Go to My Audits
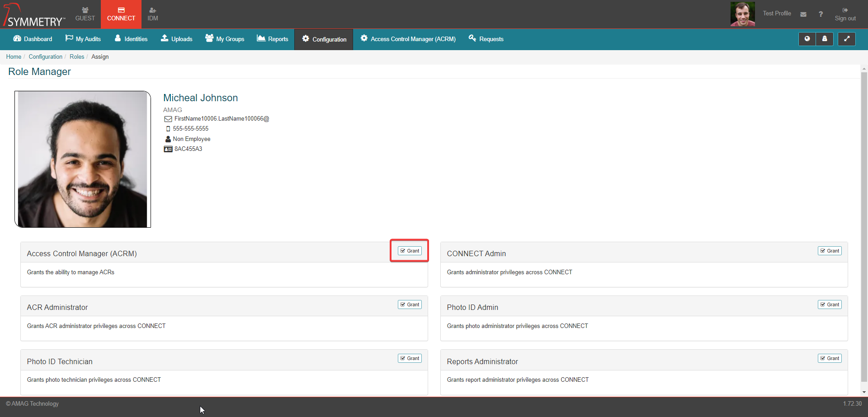The height and width of the screenshot is (417, 868). pyautogui.click(x=83, y=39)
